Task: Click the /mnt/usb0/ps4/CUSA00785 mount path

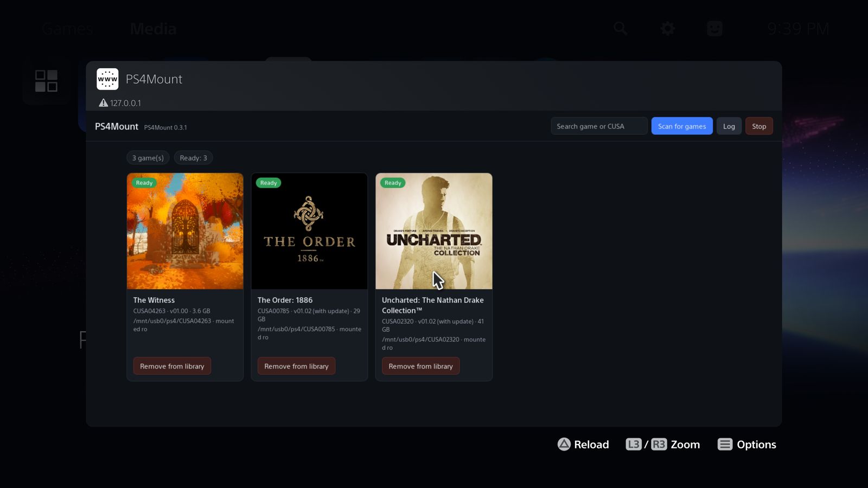Action: (296, 329)
